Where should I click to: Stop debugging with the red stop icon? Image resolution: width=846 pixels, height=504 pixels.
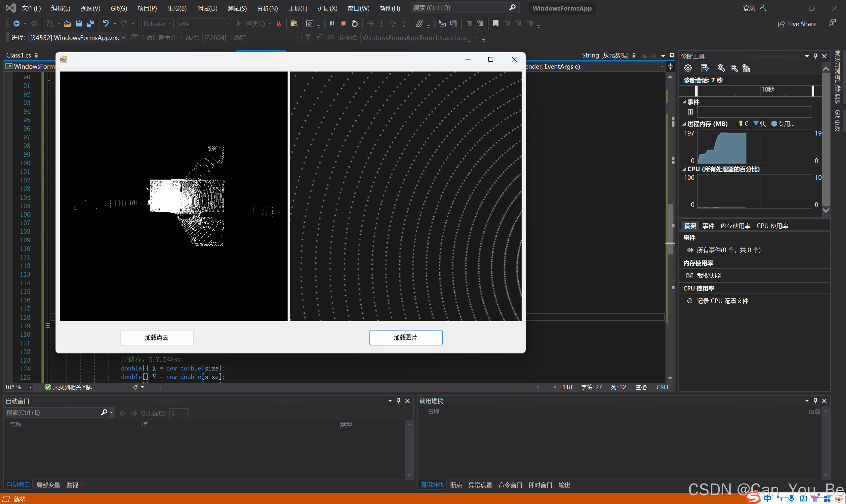tap(343, 23)
